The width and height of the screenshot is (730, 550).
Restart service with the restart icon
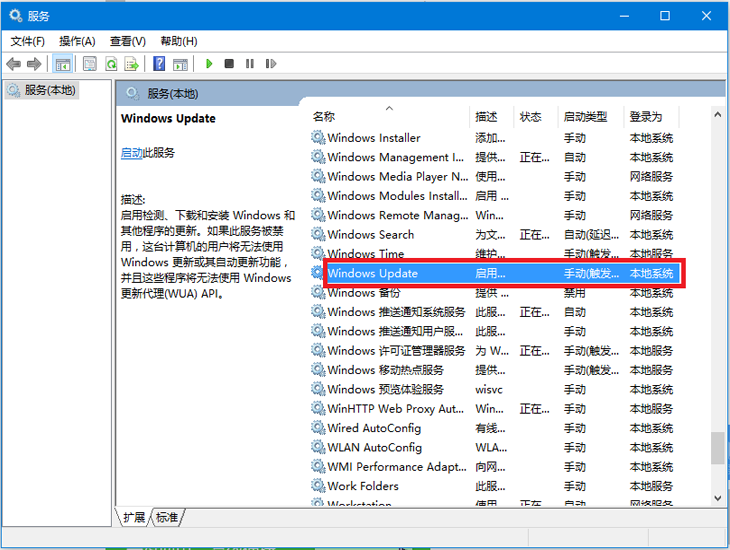(x=271, y=63)
